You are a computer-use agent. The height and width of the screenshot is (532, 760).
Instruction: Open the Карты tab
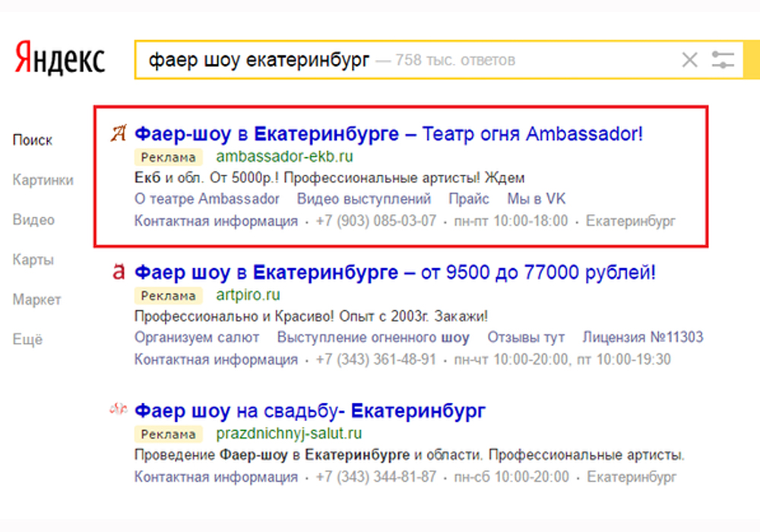coord(33,260)
